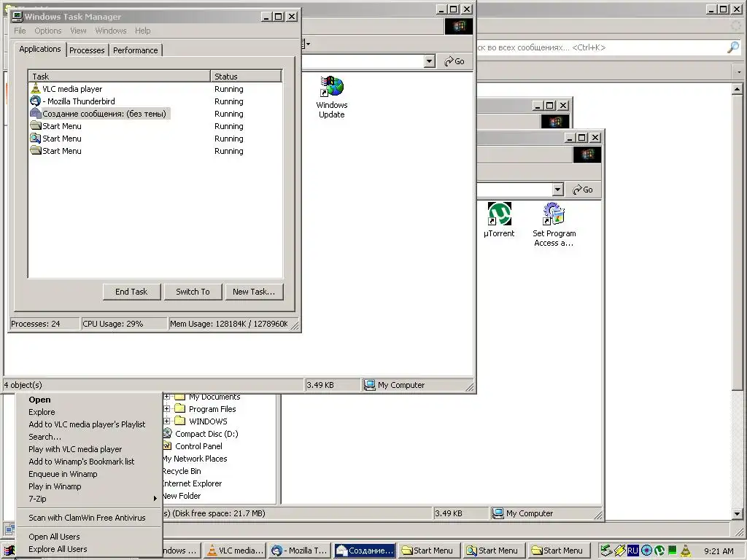
Task: Open address bar dropdown in µTorrent window
Action: 558,190
